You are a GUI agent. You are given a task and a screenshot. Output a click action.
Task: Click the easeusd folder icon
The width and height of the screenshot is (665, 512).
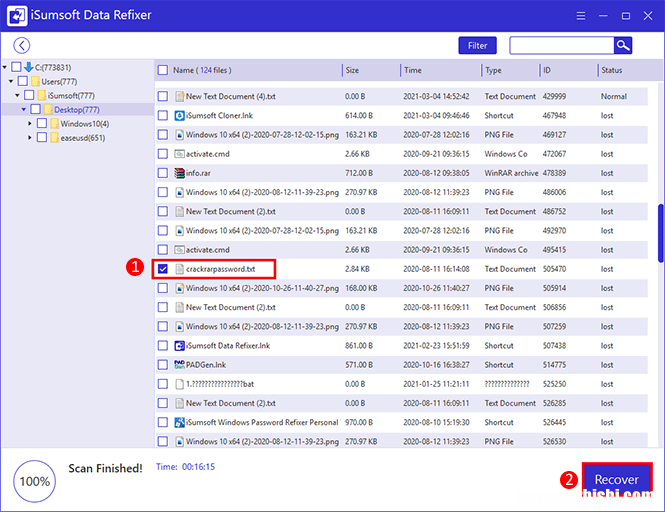pos(54,137)
